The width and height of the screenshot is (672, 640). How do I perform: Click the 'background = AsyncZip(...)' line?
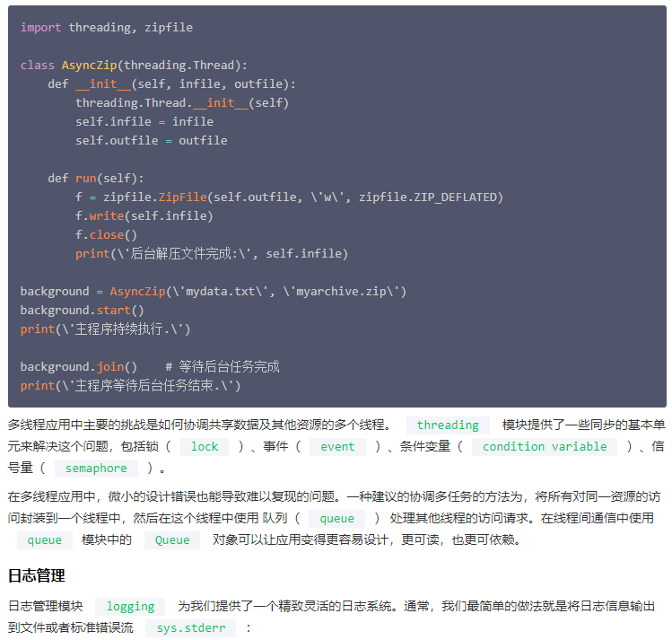(213, 292)
